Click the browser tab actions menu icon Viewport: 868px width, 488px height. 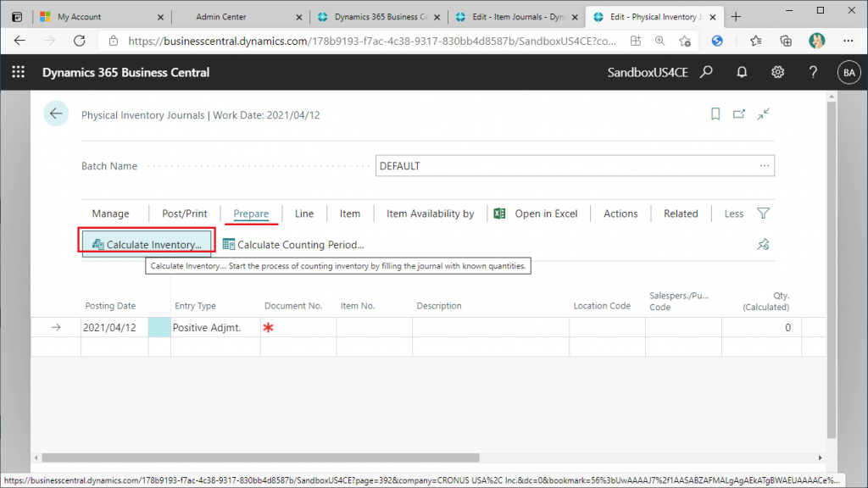(17, 17)
